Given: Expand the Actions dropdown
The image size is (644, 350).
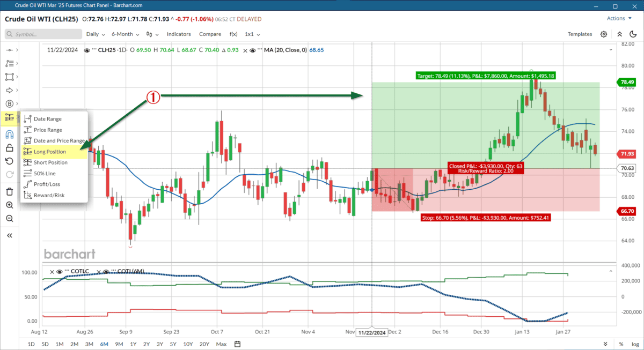Looking at the screenshot, I should (x=618, y=18).
